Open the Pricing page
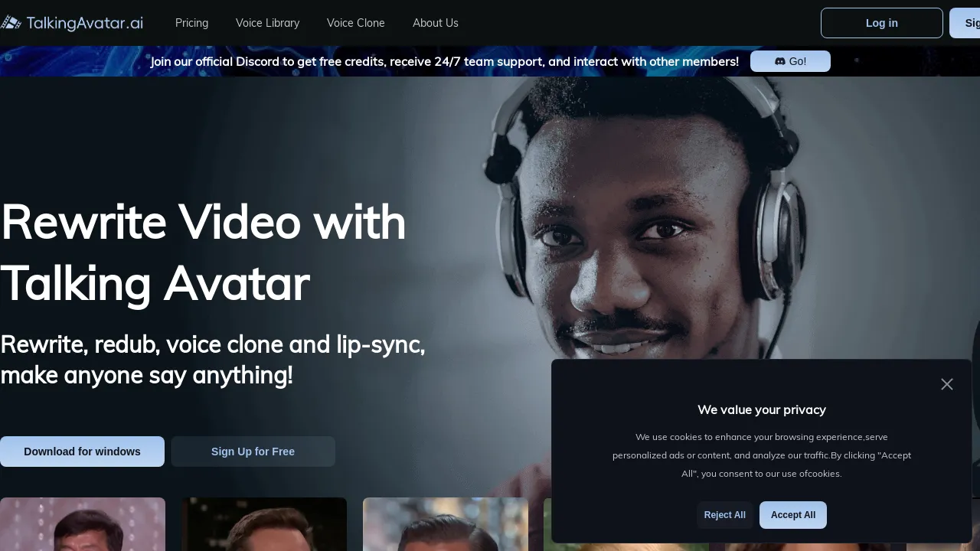Viewport: 980px width, 551px height. coord(191,23)
